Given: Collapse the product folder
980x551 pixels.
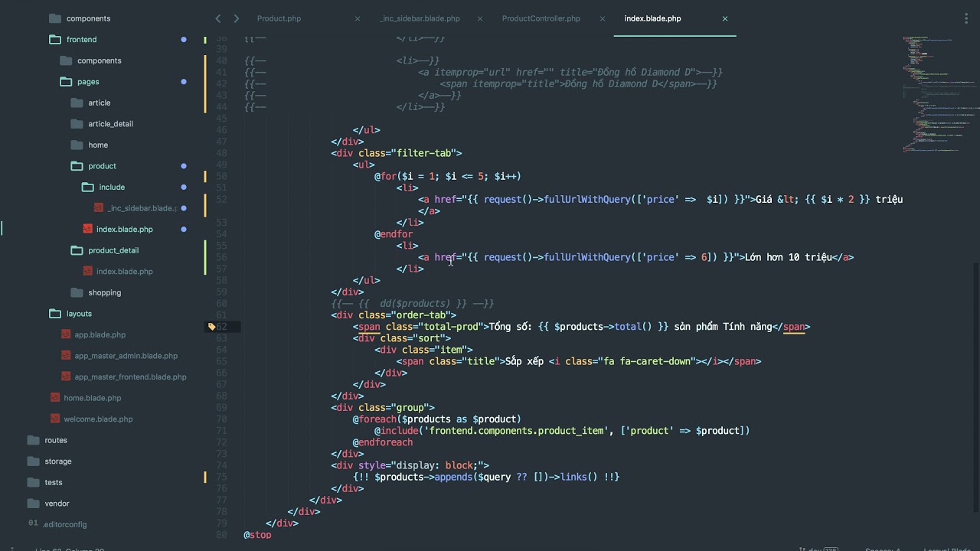Looking at the screenshot, I should (77, 166).
